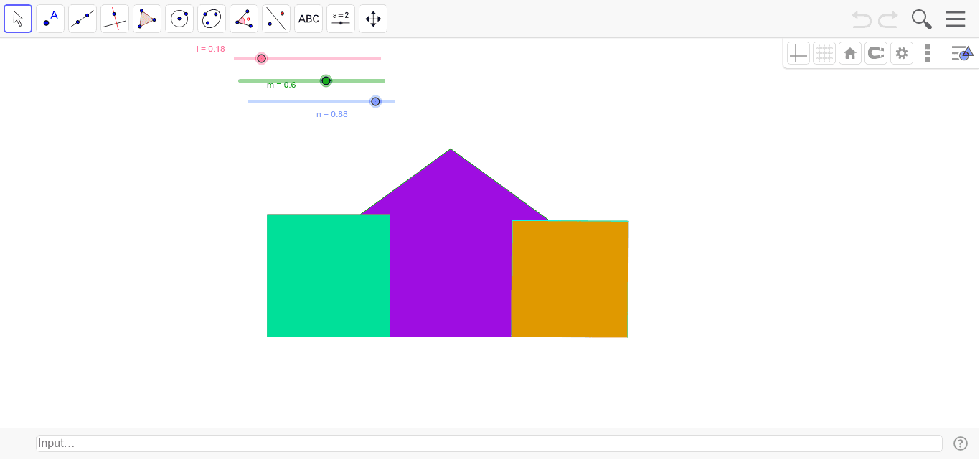Screen dimensions: 980x460
Task: Select the Move Graphics View tool
Action: point(373,19)
